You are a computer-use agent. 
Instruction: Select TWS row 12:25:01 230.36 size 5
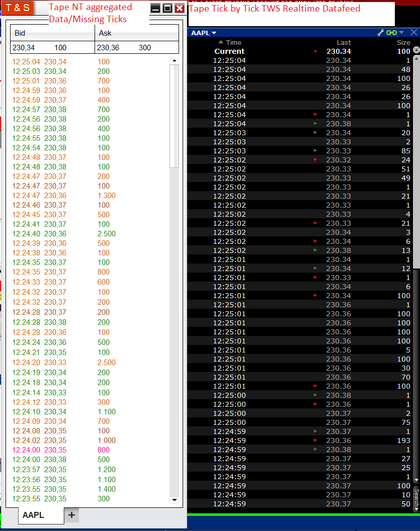[300, 350]
